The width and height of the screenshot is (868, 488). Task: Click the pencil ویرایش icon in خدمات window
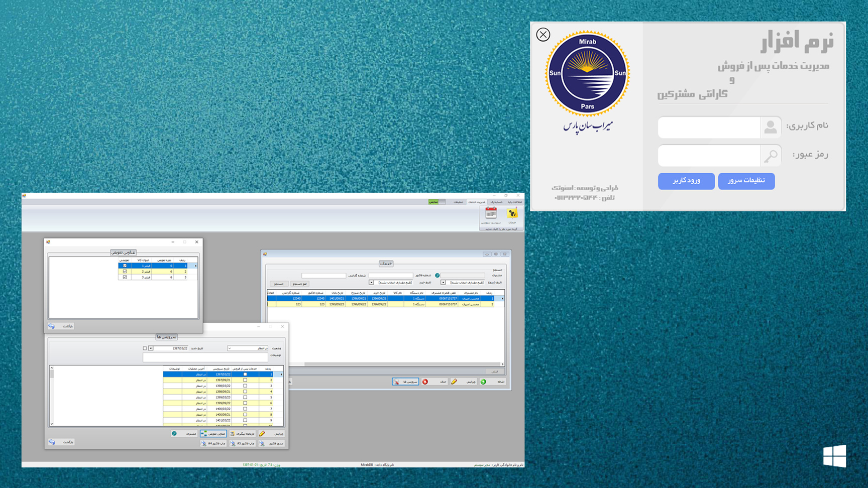tap(454, 382)
